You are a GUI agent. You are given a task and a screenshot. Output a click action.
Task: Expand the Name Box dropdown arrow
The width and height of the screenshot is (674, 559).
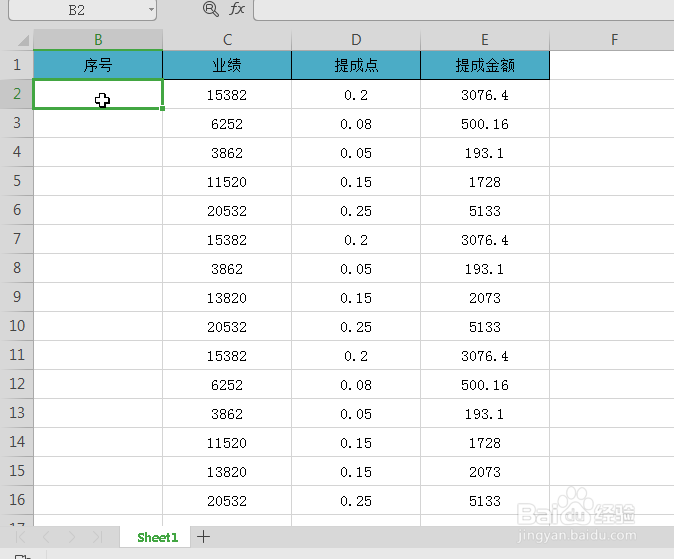point(151,9)
